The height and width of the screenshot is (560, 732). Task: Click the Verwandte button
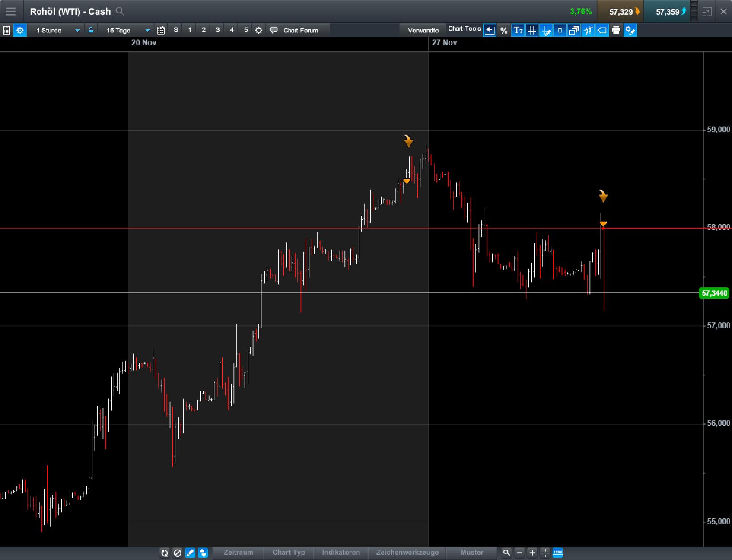click(x=423, y=29)
